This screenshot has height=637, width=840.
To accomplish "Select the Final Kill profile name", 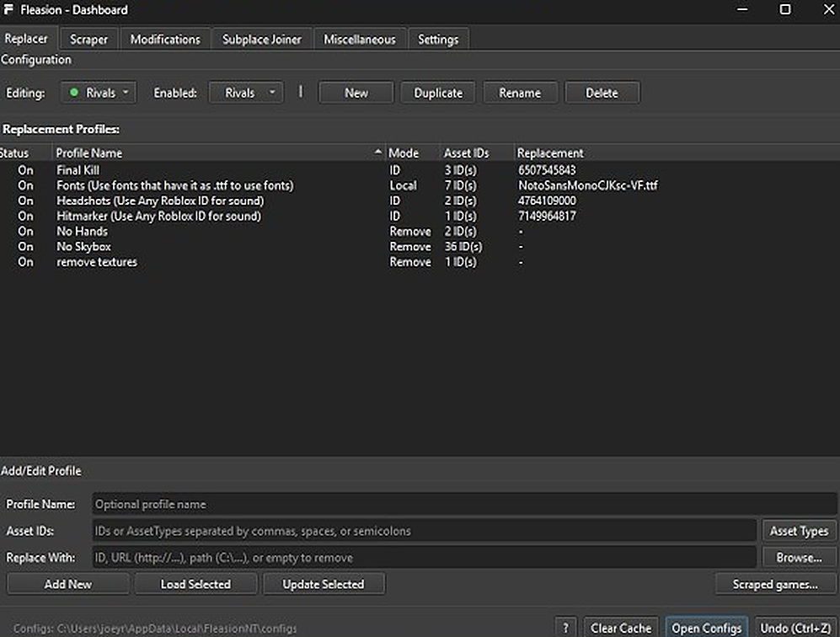I will point(78,170).
